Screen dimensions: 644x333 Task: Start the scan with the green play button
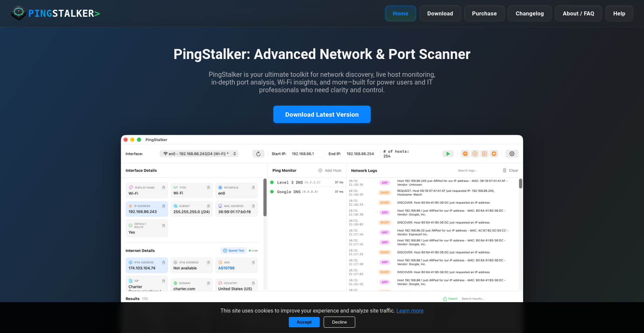pyautogui.click(x=448, y=154)
